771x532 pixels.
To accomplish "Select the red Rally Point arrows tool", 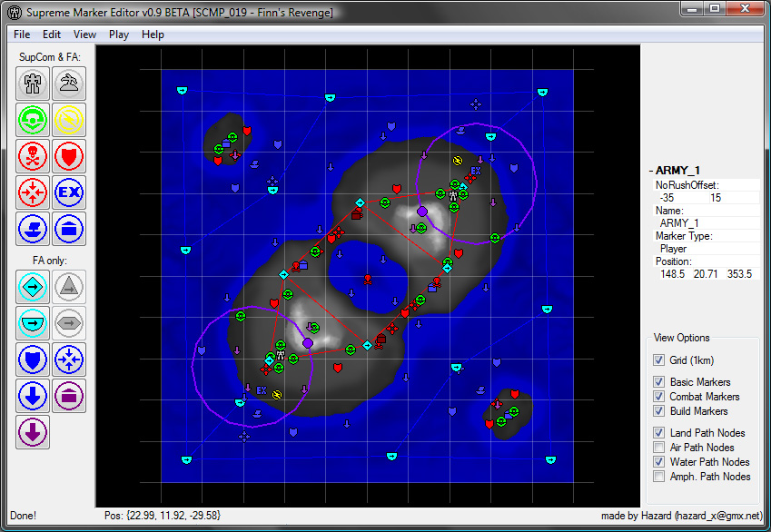I will click(33, 192).
